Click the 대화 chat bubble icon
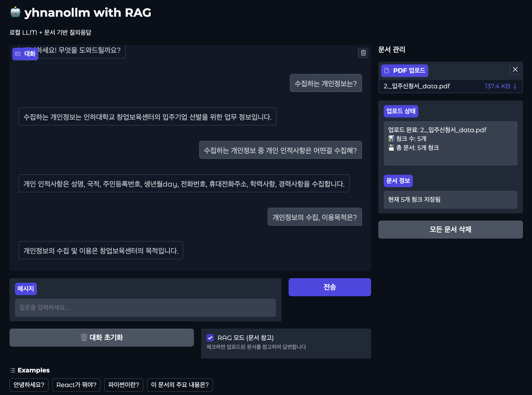The image size is (532, 395). [x=18, y=54]
